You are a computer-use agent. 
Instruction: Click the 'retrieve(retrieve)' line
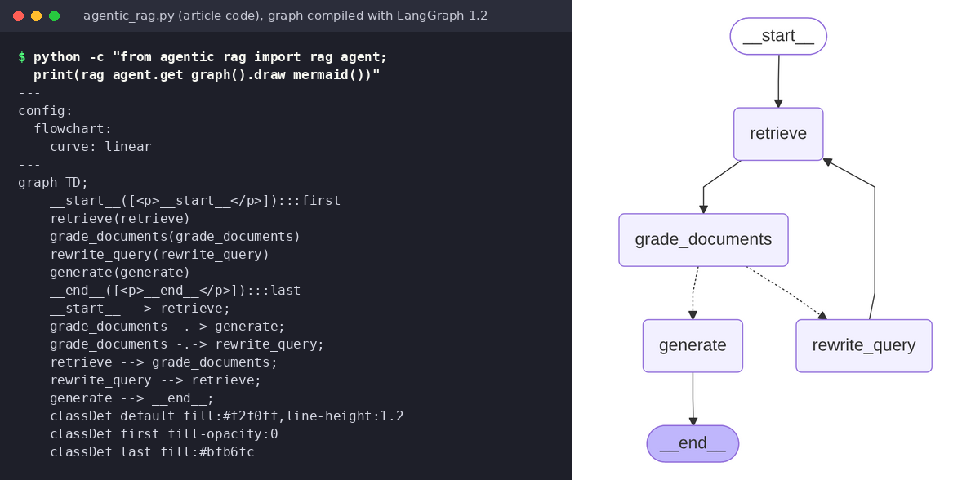coord(120,219)
